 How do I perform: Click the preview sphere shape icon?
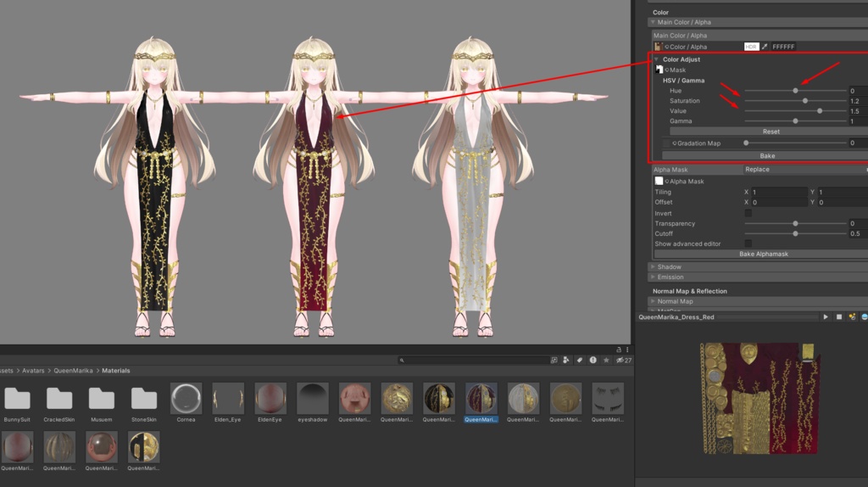click(864, 317)
